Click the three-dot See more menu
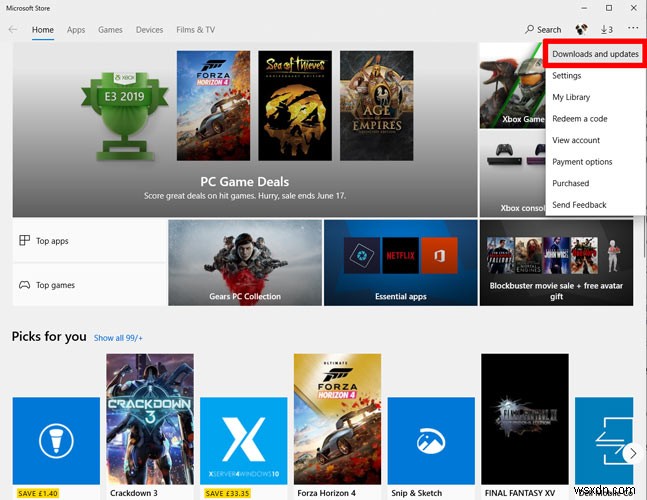This screenshot has height=500, width=647. click(x=633, y=28)
